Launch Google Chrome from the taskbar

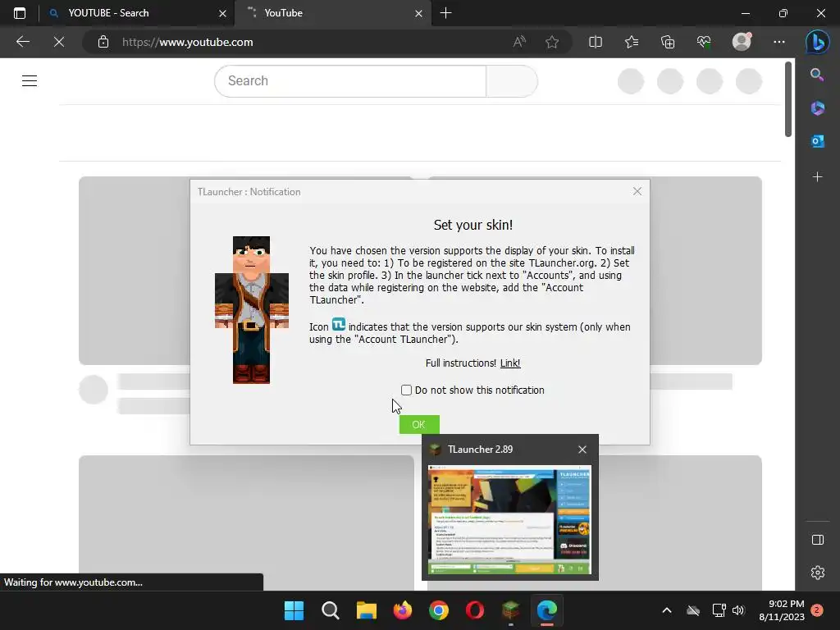tap(439, 610)
